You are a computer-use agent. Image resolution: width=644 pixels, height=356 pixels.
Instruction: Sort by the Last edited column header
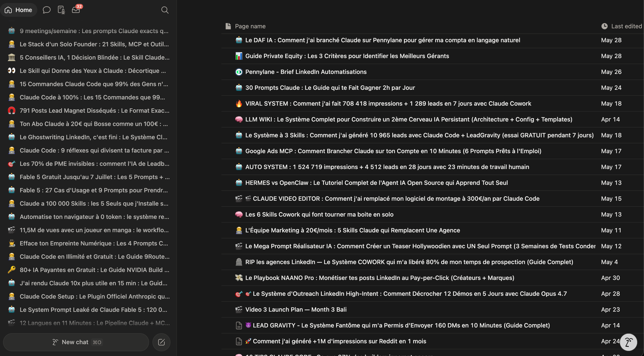click(x=622, y=26)
